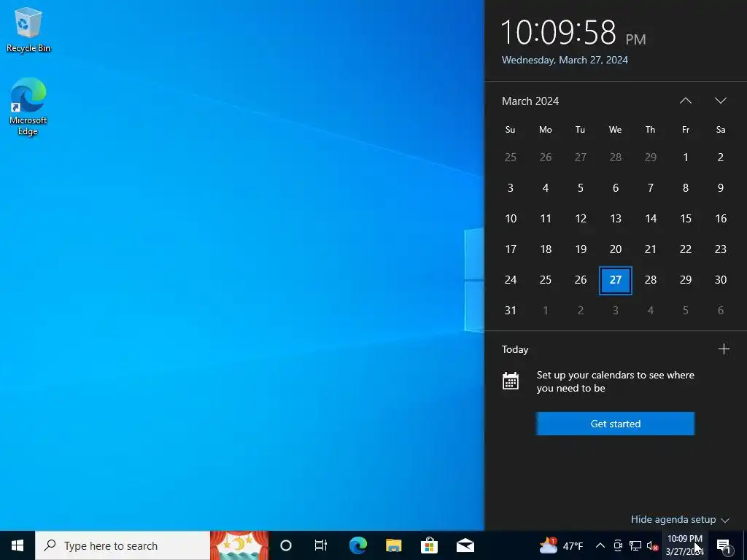Select March 7 in the calendar
The height and width of the screenshot is (560, 747).
[x=651, y=187]
